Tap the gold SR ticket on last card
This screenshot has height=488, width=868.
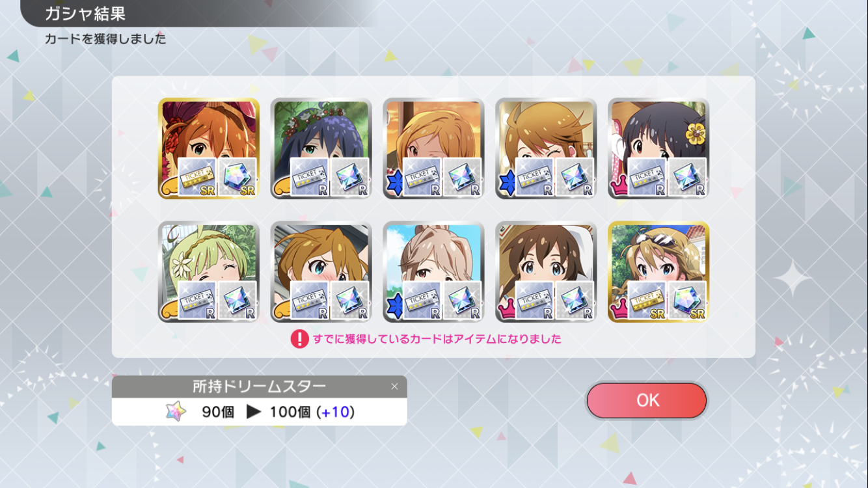point(647,301)
